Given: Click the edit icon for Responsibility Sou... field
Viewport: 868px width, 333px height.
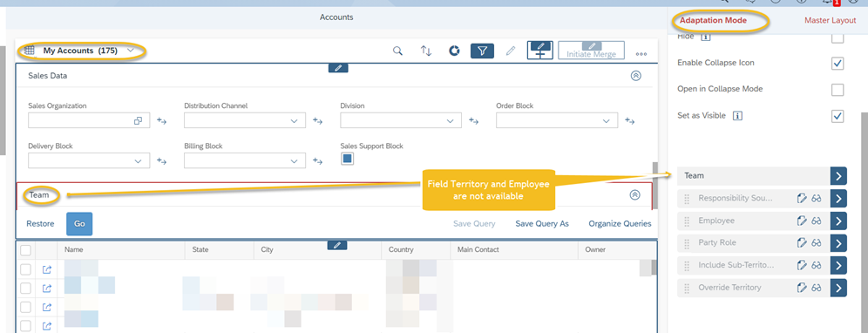Looking at the screenshot, I should coord(801,199).
